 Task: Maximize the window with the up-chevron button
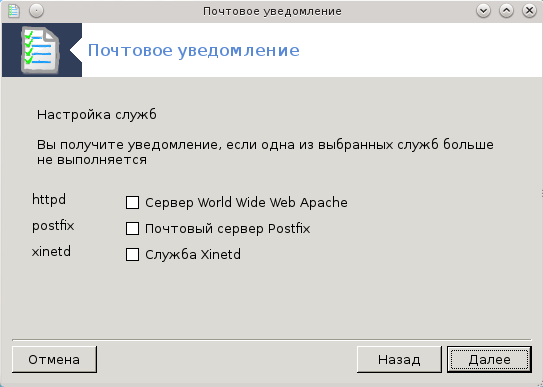[x=506, y=11]
